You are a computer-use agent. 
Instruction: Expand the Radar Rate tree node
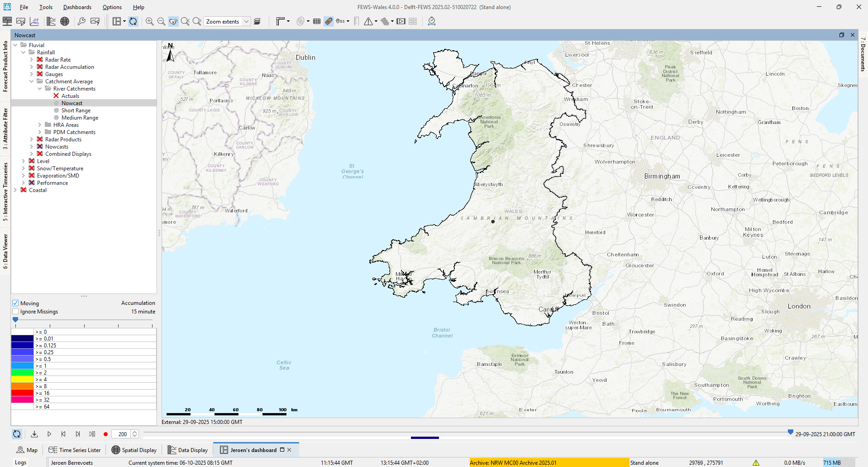pyautogui.click(x=32, y=60)
